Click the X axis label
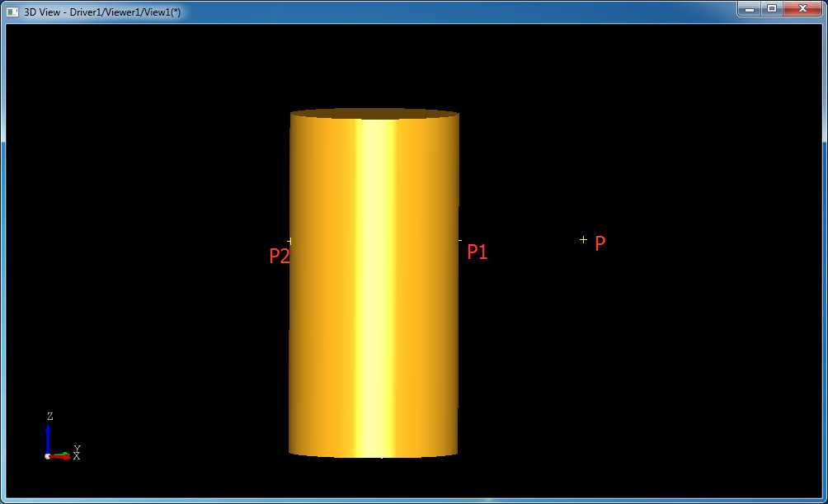This screenshot has width=828, height=504. click(77, 456)
